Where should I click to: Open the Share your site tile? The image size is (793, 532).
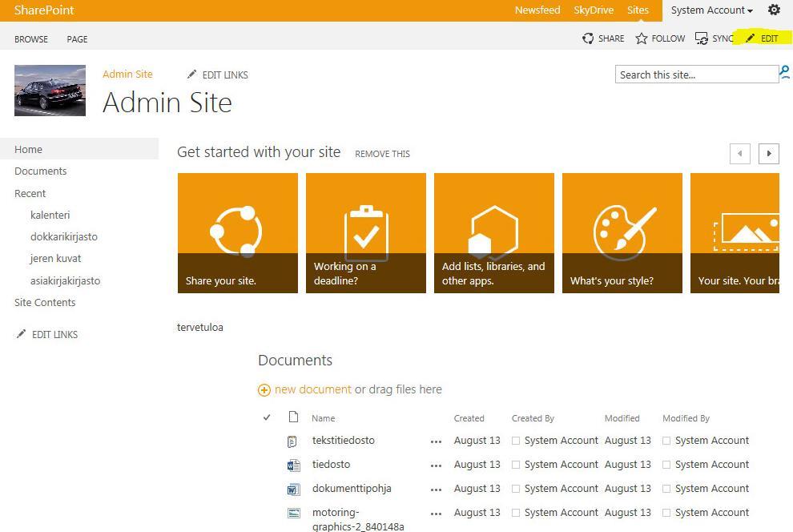(x=238, y=232)
